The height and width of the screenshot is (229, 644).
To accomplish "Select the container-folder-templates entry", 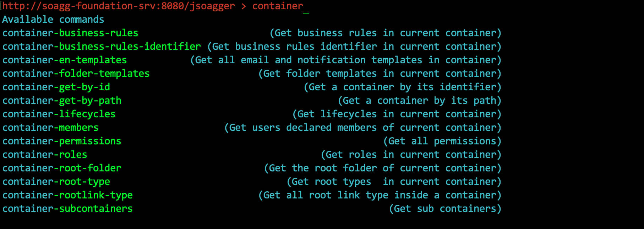I will pos(76,74).
